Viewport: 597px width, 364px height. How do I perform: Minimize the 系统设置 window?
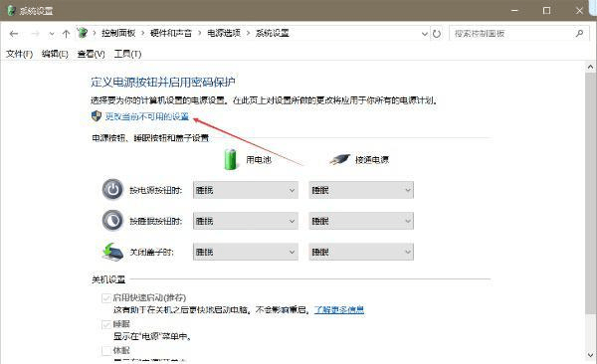pos(514,11)
